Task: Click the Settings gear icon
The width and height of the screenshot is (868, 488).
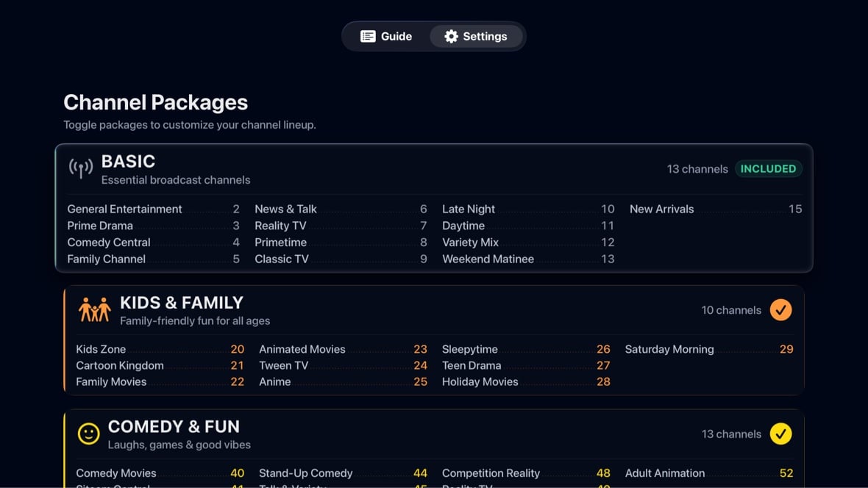Action: pyautogui.click(x=452, y=36)
